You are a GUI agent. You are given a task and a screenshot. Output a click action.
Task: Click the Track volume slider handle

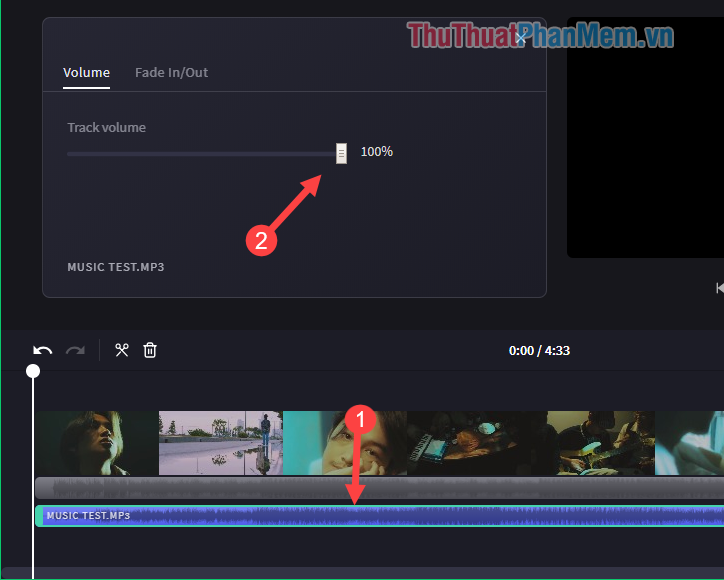click(341, 153)
